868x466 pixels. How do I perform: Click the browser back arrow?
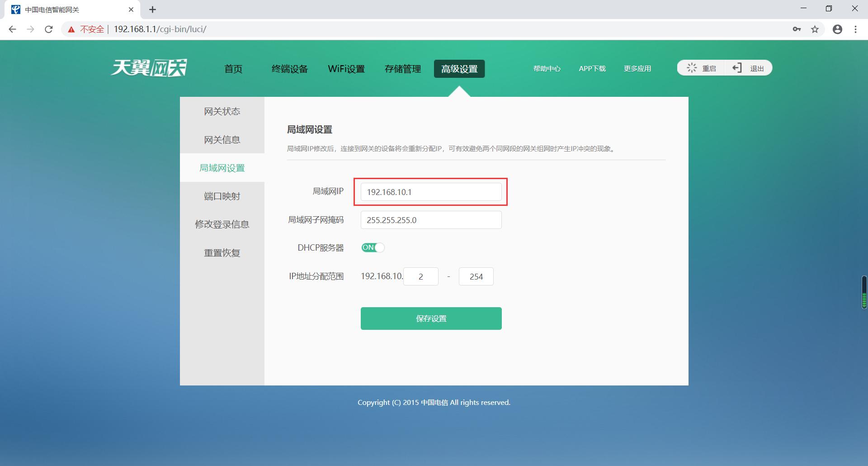[12, 29]
